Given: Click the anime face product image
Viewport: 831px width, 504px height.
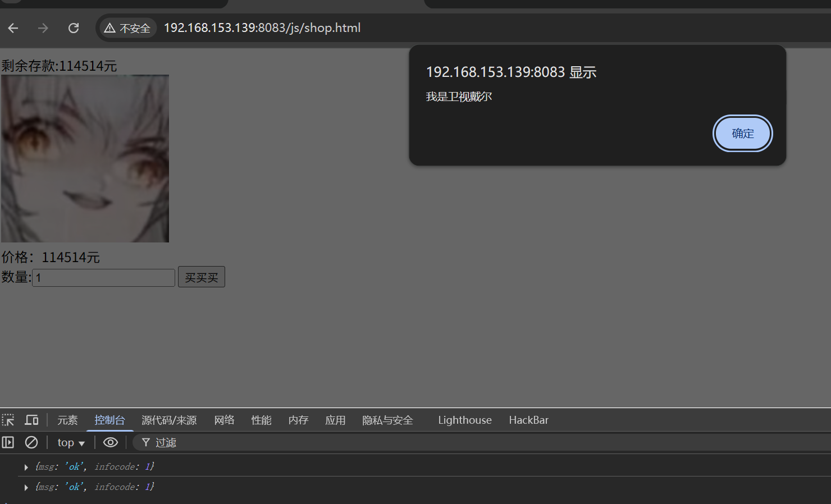Looking at the screenshot, I should point(85,159).
